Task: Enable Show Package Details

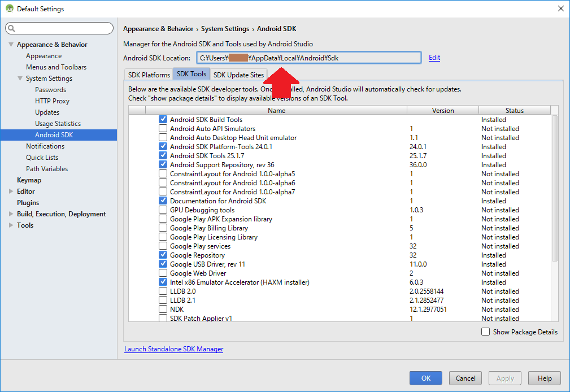Action: click(485, 332)
